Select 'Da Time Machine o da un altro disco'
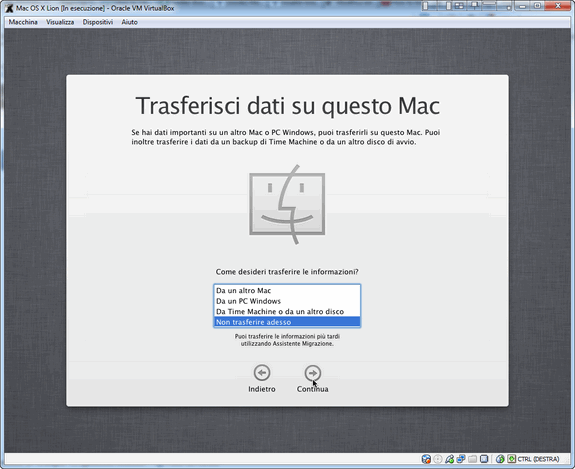The height and width of the screenshot is (469, 575). click(x=287, y=312)
